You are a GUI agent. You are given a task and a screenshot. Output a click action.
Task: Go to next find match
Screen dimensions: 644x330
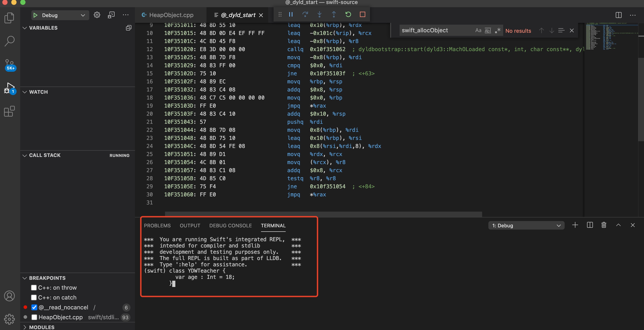click(552, 30)
